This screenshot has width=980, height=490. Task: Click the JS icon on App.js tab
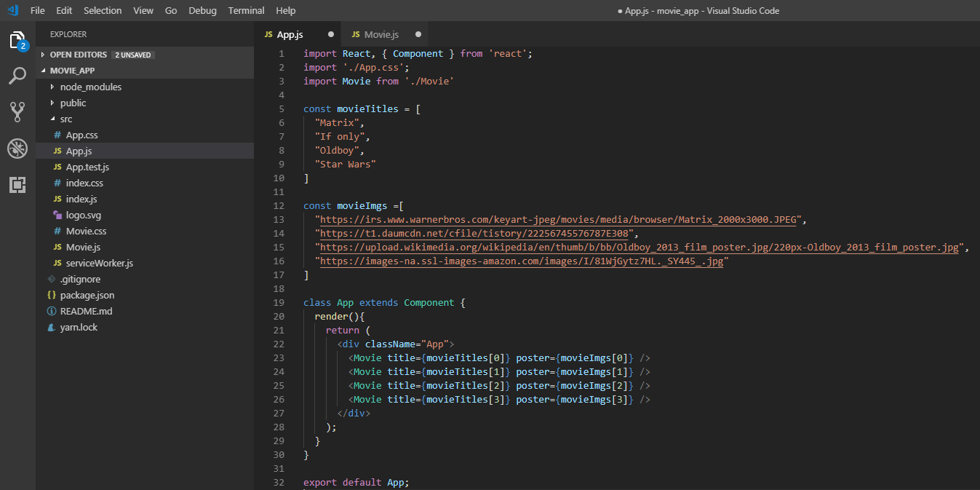pyautogui.click(x=268, y=34)
